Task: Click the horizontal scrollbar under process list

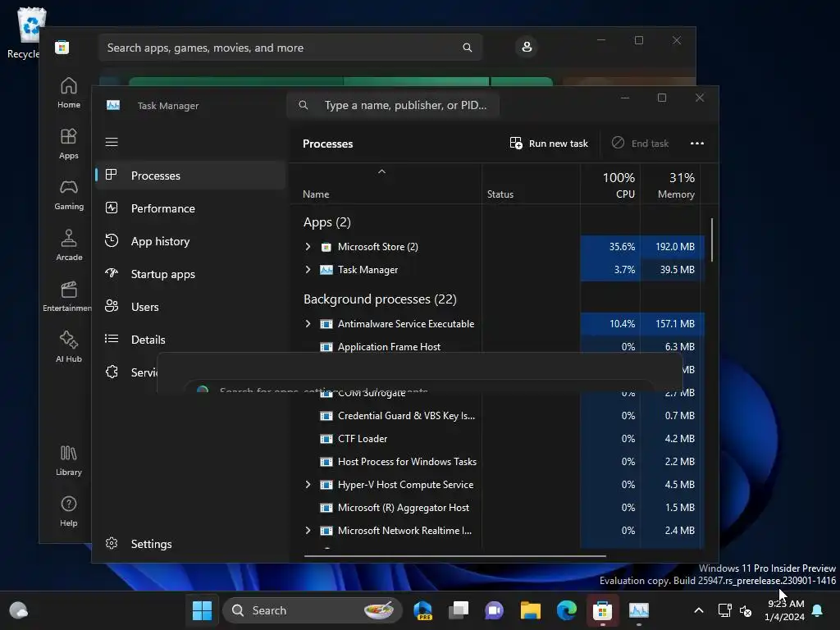Action: coord(454,556)
